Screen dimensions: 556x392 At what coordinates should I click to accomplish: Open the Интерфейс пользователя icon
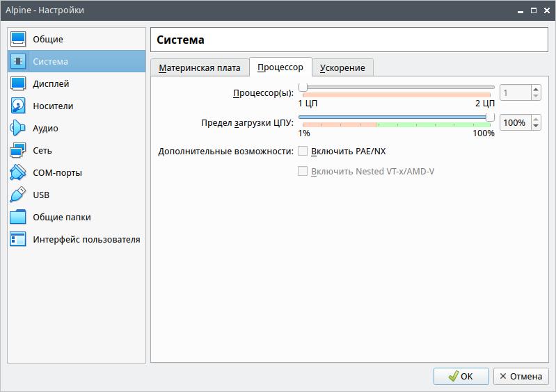coord(17,239)
